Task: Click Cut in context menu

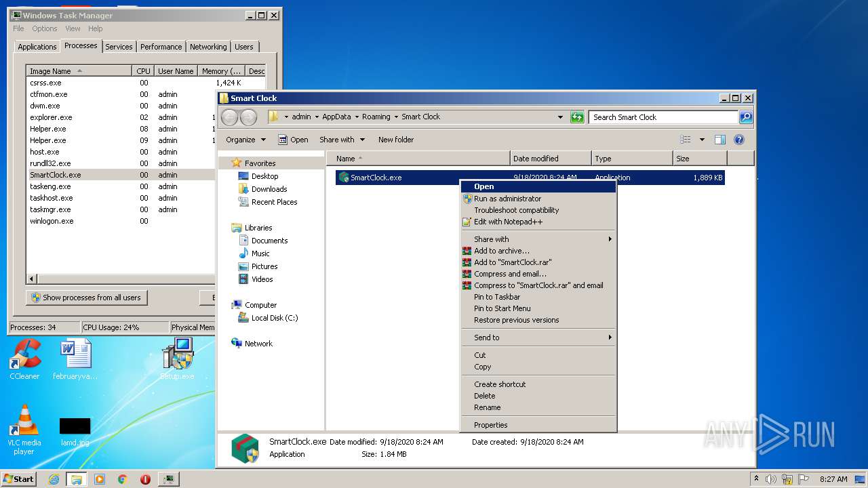Action: (x=538, y=355)
